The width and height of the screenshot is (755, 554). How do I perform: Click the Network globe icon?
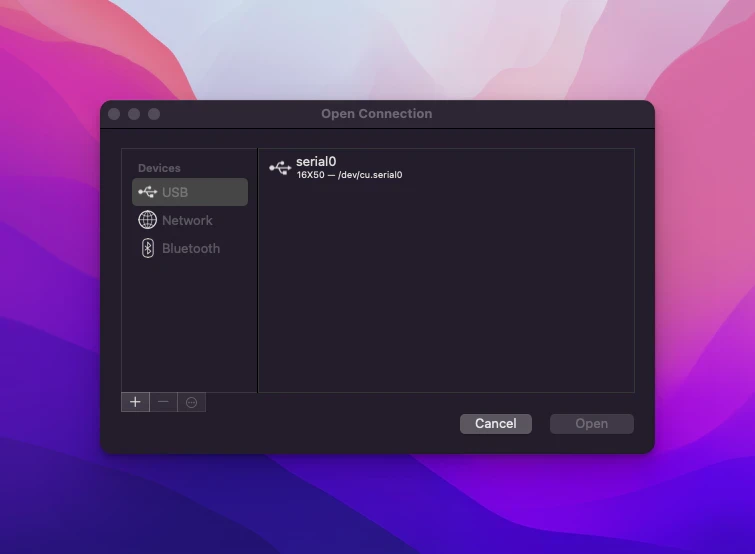pyautogui.click(x=147, y=220)
